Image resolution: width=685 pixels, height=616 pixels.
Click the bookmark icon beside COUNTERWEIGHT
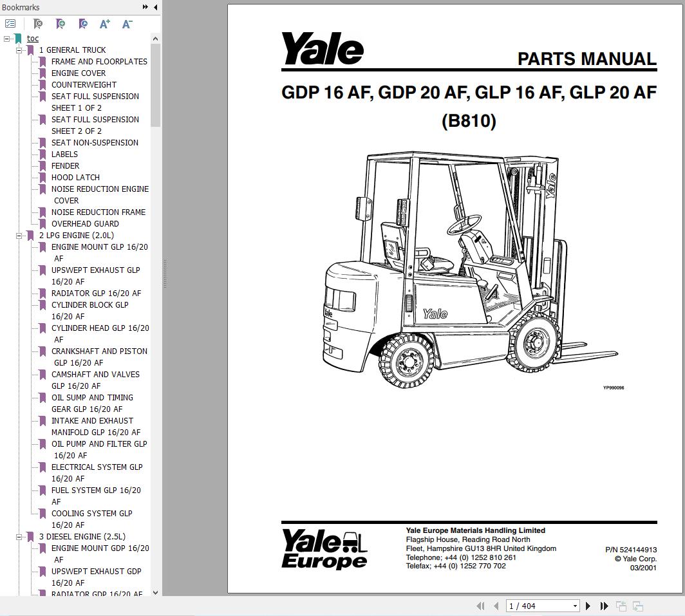pos(42,85)
